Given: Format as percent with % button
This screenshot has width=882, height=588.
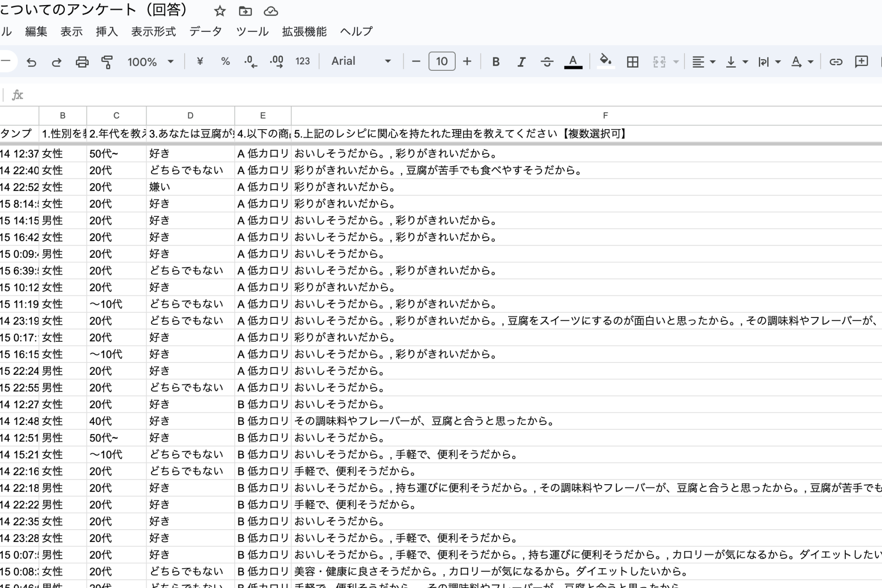Looking at the screenshot, I should pyautogui.click(x=225, y=62).
